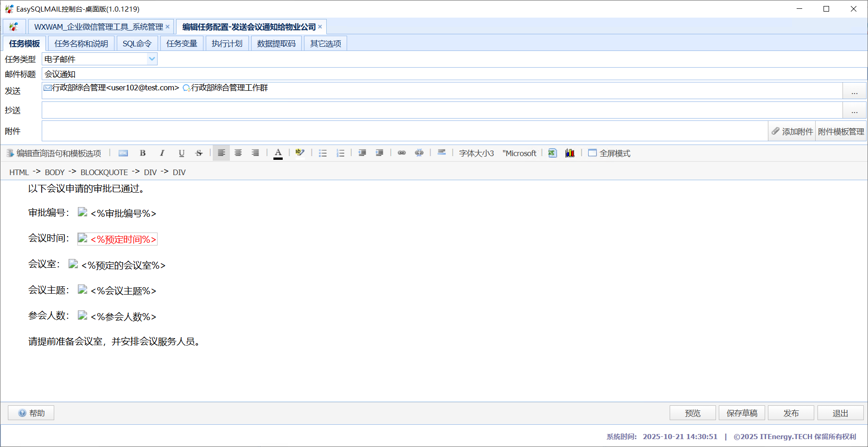Screen dimensions: 868x447
Task: Open the 字体大小3 font size dropdown
Action: [x=476, y=153]
